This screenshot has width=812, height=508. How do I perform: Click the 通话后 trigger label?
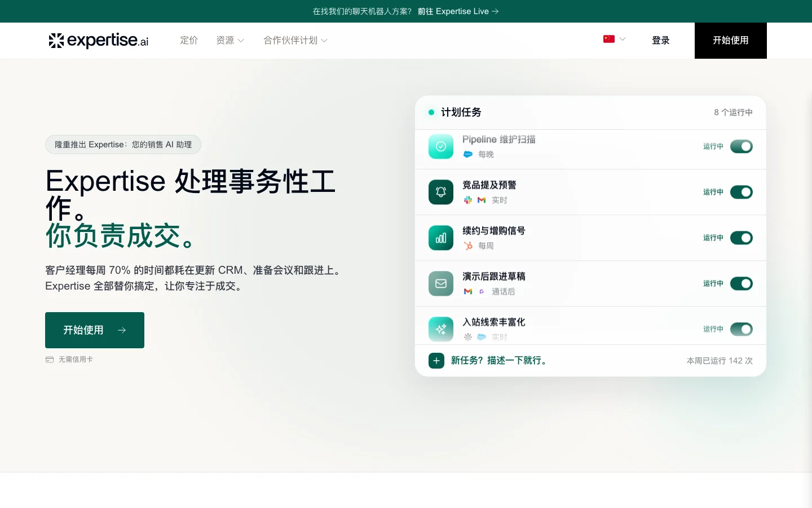pos(504,291)
